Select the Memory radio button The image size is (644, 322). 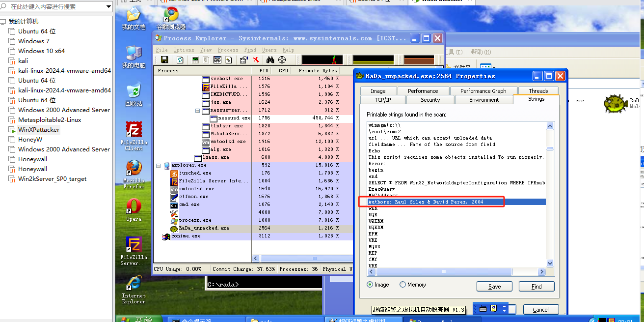402,285
